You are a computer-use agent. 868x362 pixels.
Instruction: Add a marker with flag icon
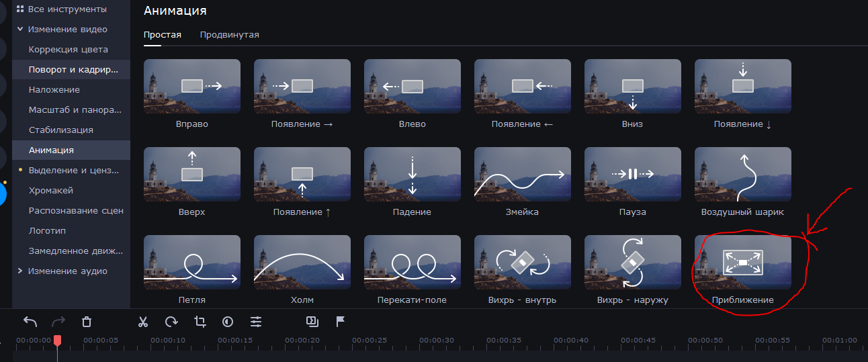(x=341, y=321)
